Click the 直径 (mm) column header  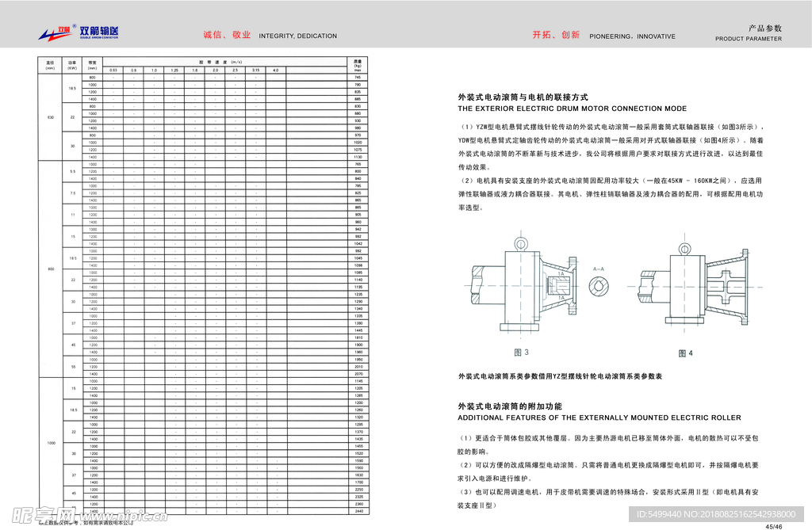tap(50, 65)
